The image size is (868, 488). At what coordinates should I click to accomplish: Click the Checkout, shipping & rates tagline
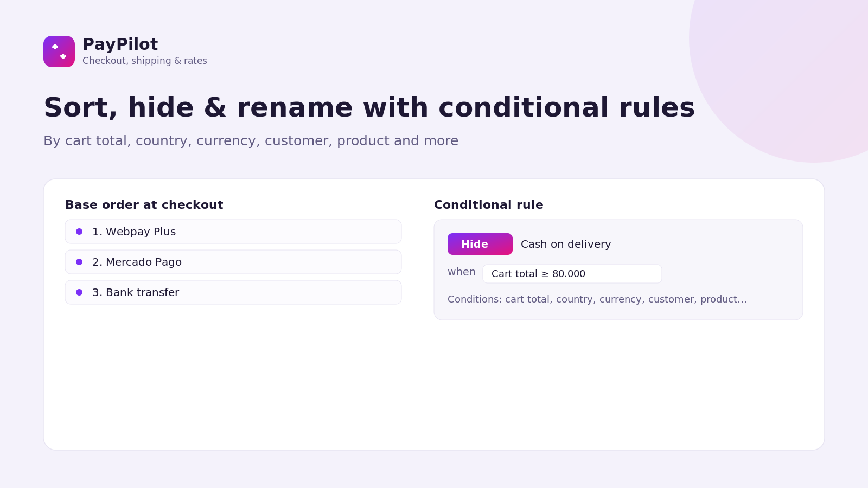145,61
